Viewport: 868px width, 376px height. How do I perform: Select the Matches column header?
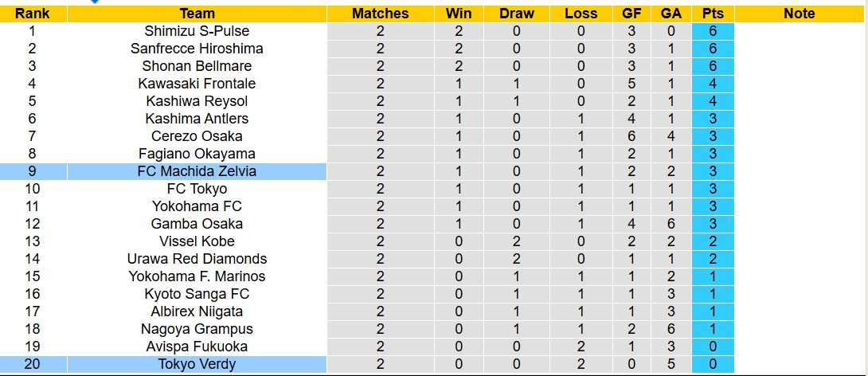(380, 14)
